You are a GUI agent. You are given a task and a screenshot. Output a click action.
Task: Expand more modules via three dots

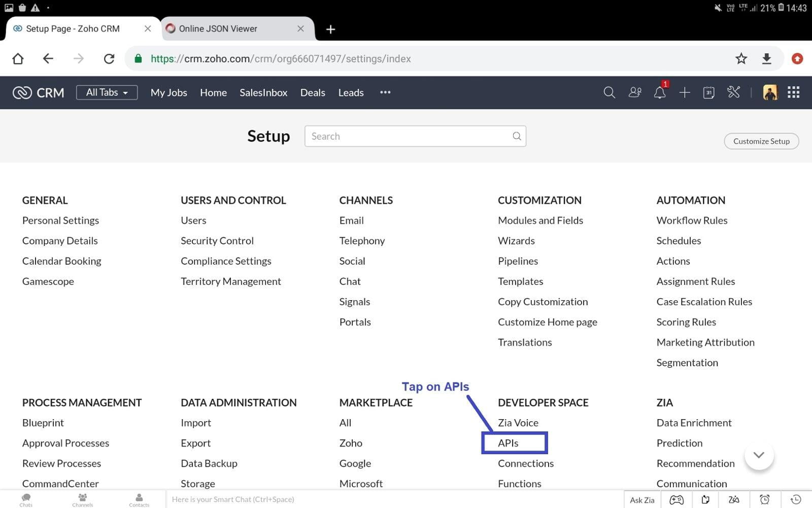[x=385, y=92]
